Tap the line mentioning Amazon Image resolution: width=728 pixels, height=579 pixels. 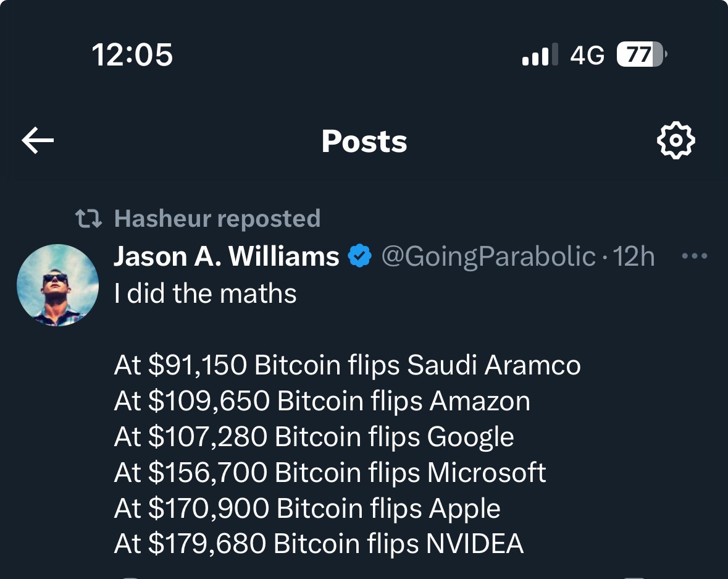(322, 401)
